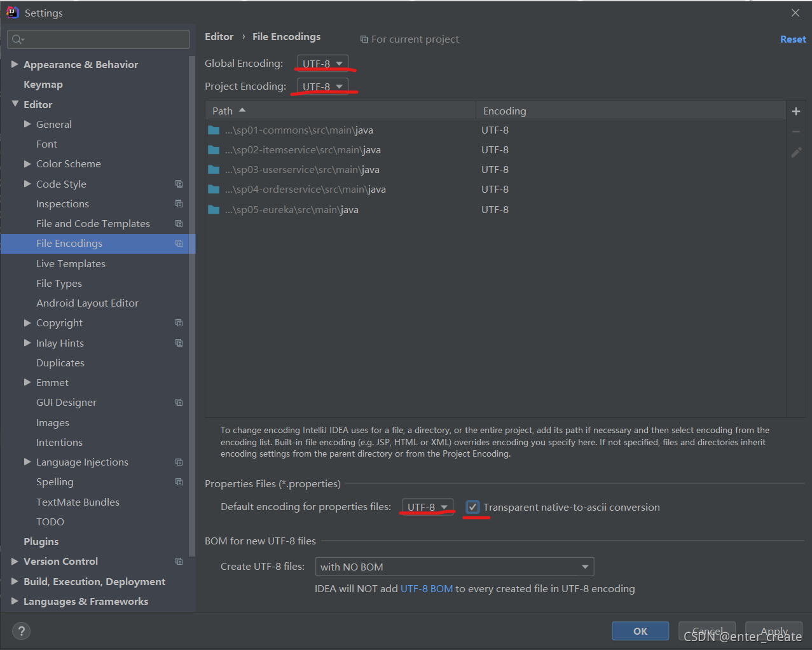Select Font settings page

46,144
